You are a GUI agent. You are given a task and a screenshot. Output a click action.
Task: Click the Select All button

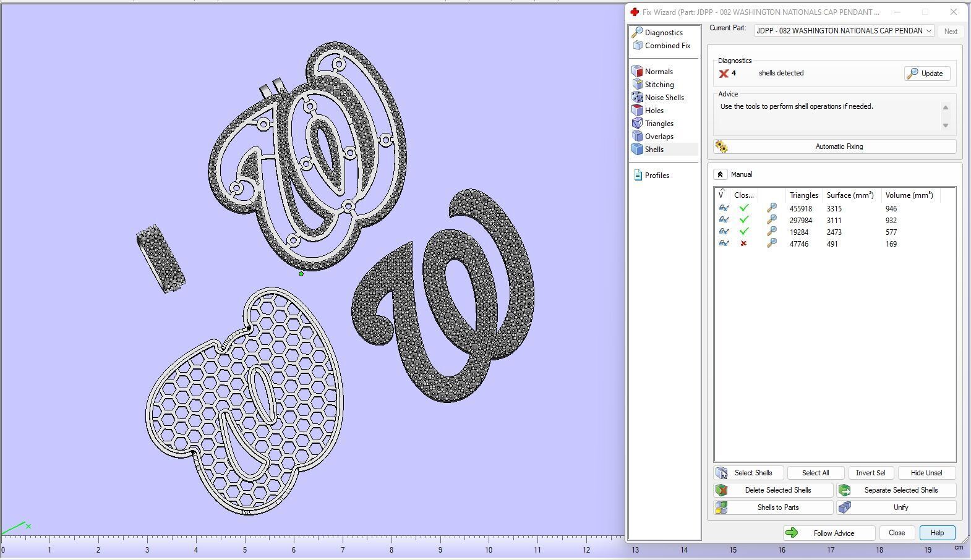[x=815, y=473]
